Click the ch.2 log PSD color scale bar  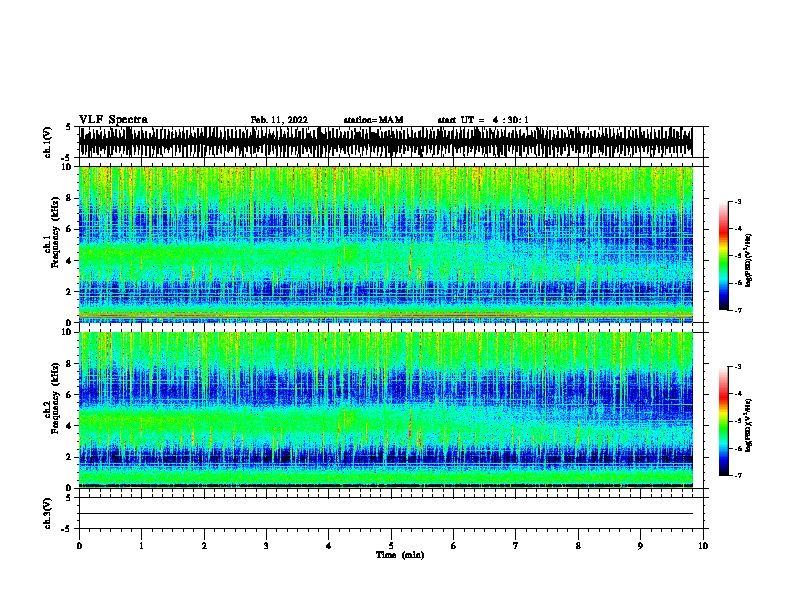coord(724,421)
